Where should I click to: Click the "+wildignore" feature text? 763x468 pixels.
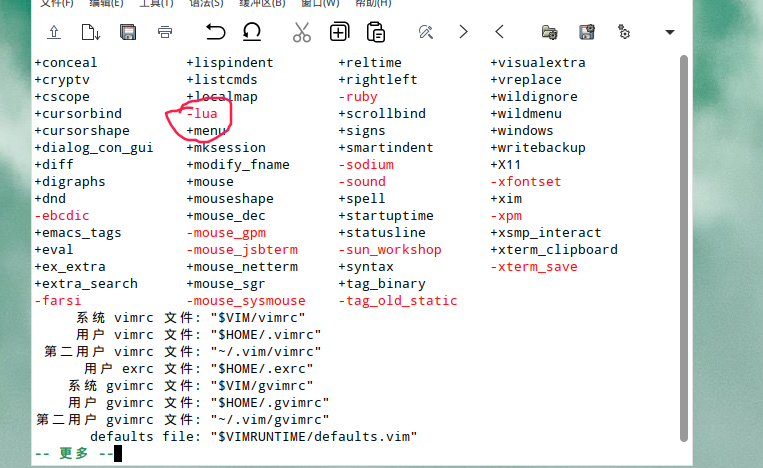pyautogui.click(x=534, y=97)
